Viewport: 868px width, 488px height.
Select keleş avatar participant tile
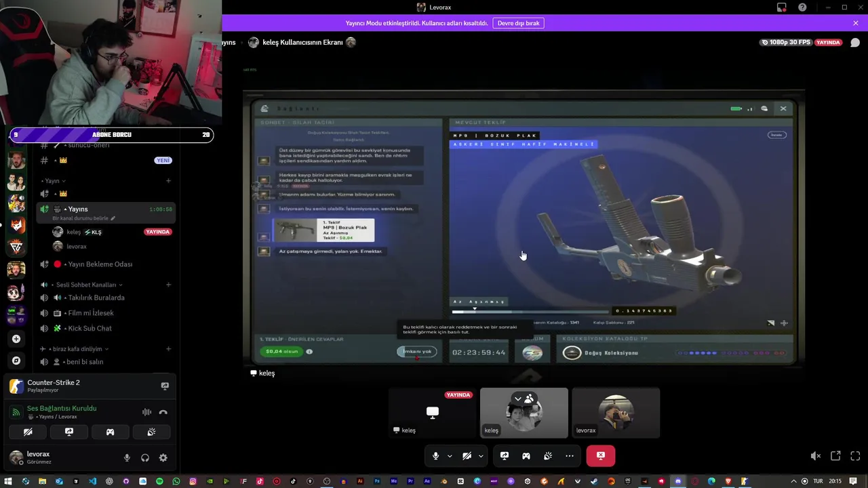click(x=524, y=413)
